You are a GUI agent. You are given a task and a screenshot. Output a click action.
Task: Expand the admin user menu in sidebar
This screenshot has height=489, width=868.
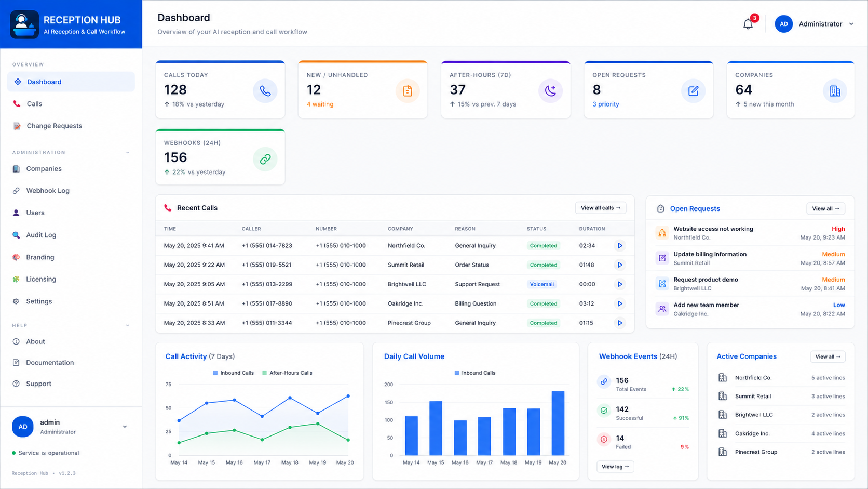[125, 427]
